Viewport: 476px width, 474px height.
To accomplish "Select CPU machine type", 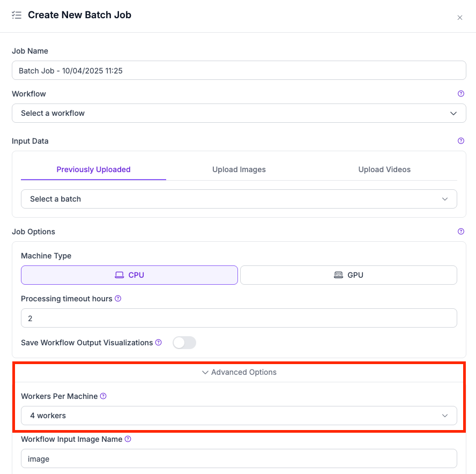I will click(129, 275).
